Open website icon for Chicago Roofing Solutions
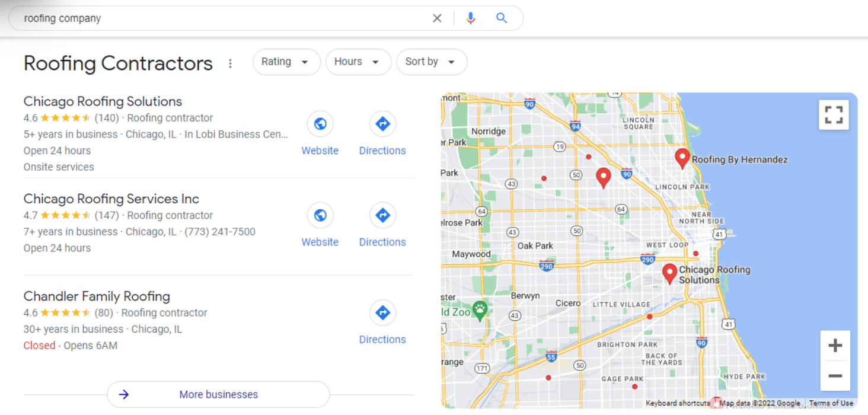 coord(320,124)
